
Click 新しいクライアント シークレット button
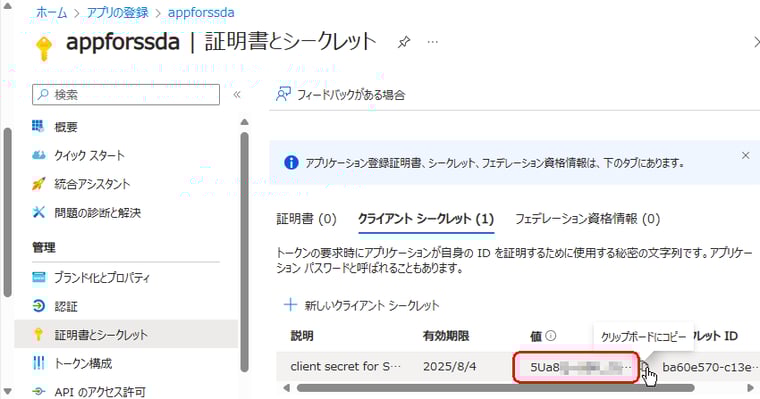[362, 305]
